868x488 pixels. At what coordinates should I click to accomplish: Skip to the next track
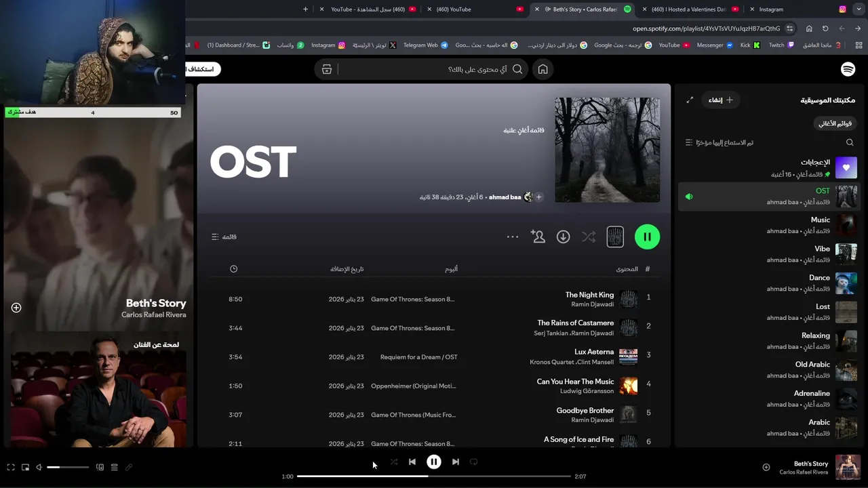(456, 462)
